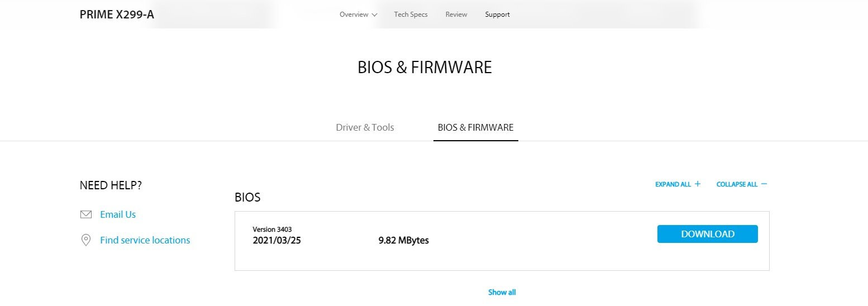Click the plus icon next to Expand All
Image resolution: width=868 pixels, height=306 pixels.
pos(697,184)
